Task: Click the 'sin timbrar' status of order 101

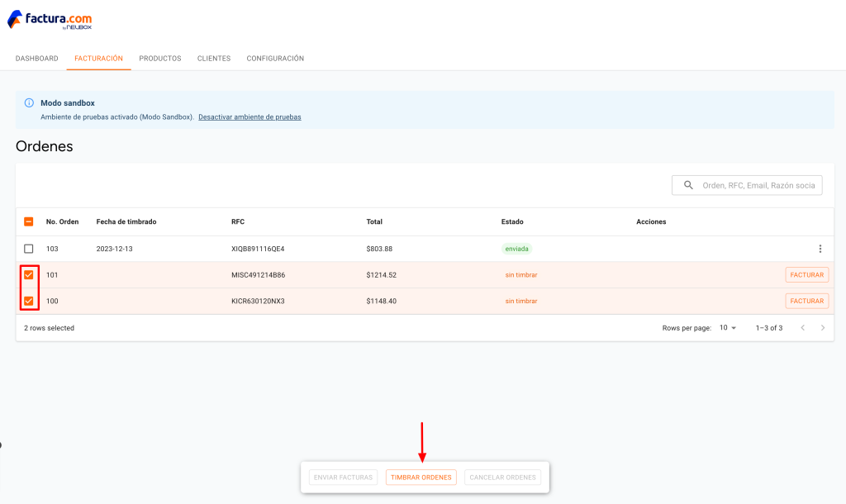Action: [x=521, y=274]
